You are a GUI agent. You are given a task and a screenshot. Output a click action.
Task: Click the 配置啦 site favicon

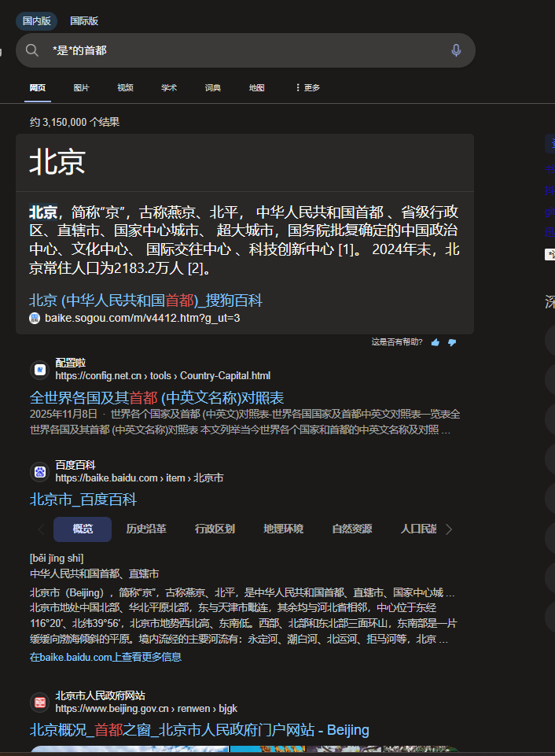[x=40, y=370]
